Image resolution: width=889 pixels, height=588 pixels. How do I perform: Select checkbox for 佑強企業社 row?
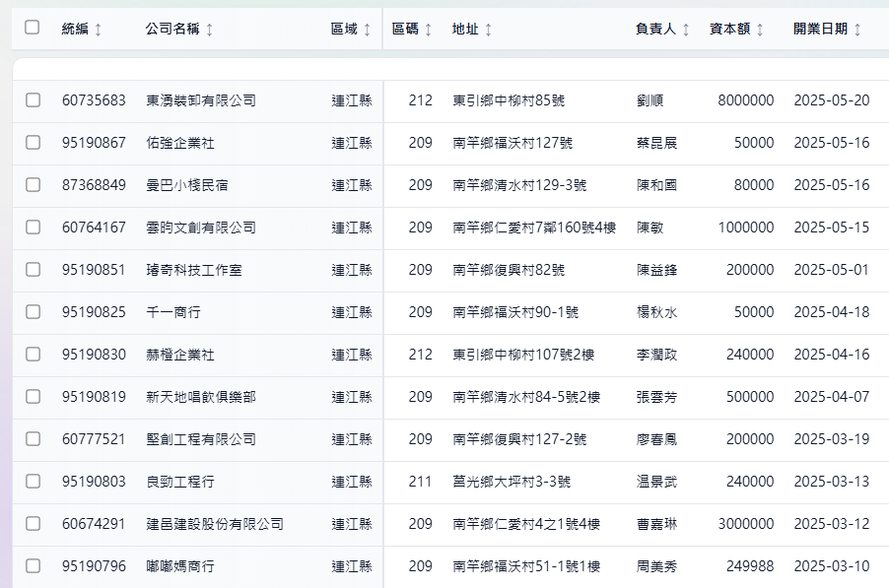point(34,143)
